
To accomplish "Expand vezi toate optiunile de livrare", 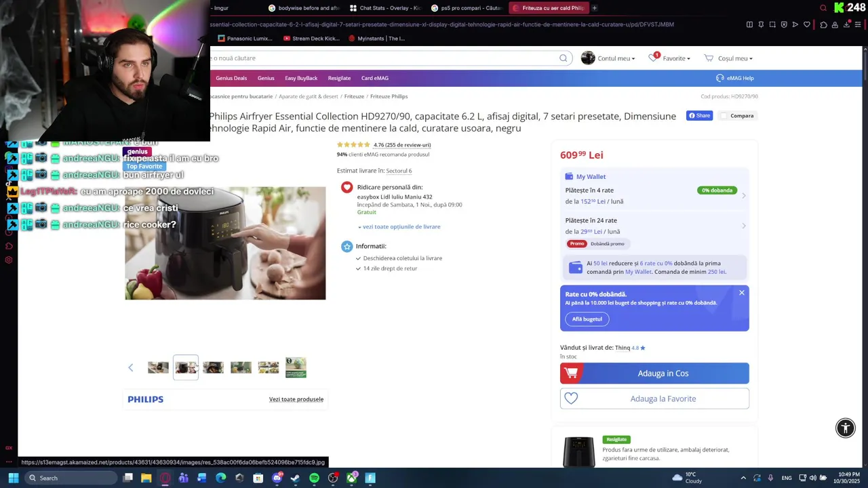I will [x=399, y=226].
